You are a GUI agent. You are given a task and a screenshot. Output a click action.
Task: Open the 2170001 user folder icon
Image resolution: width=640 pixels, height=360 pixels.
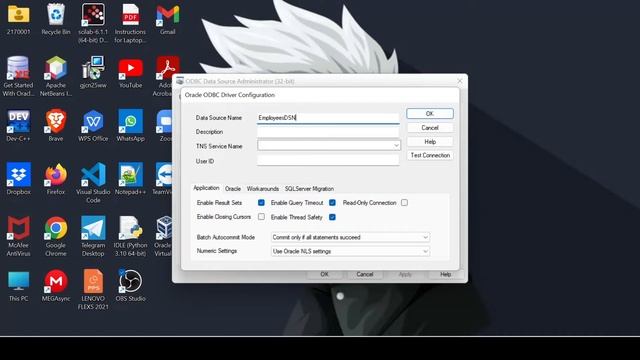(18, 19)
